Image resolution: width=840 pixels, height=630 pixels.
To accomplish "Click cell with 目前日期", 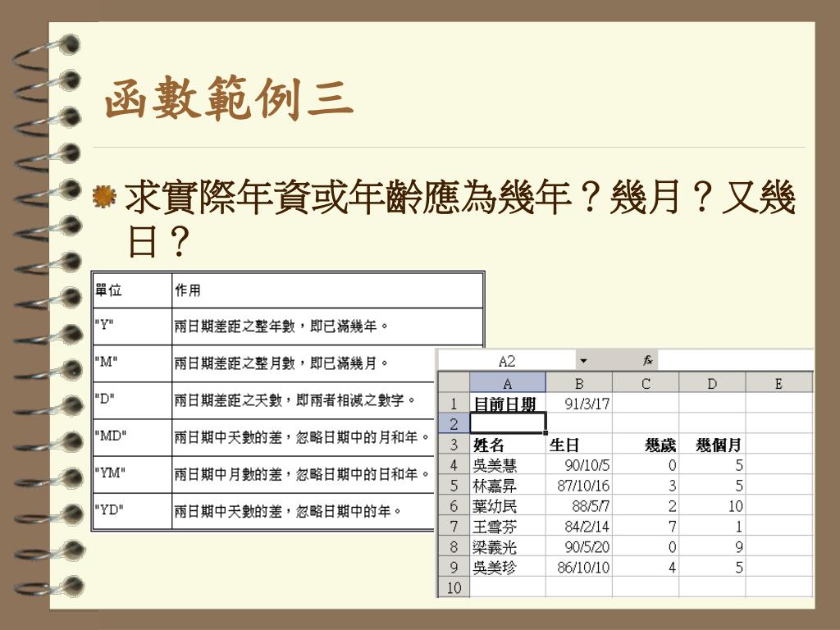I will [508, 404].
